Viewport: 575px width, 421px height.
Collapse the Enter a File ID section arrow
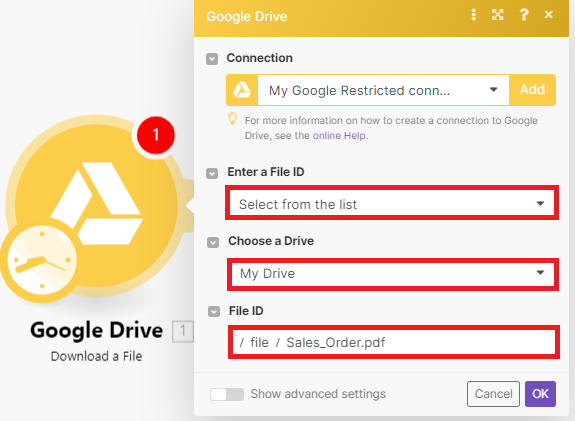[x=212, y=173]
